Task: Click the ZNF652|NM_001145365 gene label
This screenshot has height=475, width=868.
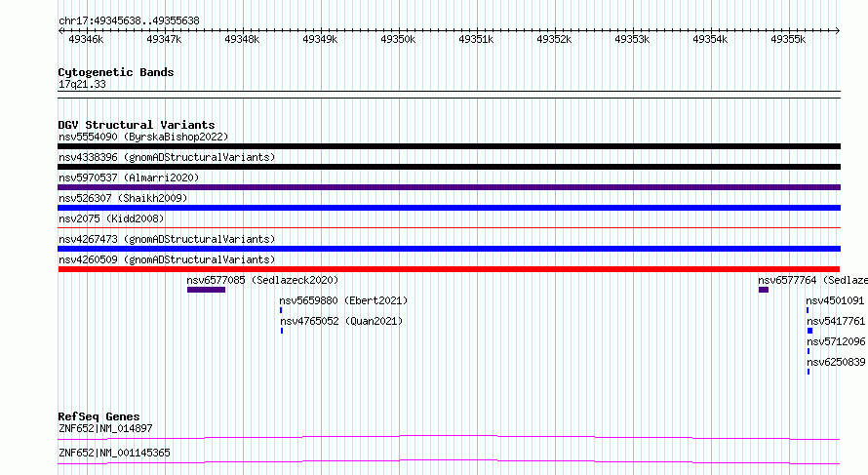Action: coord(114,453)
